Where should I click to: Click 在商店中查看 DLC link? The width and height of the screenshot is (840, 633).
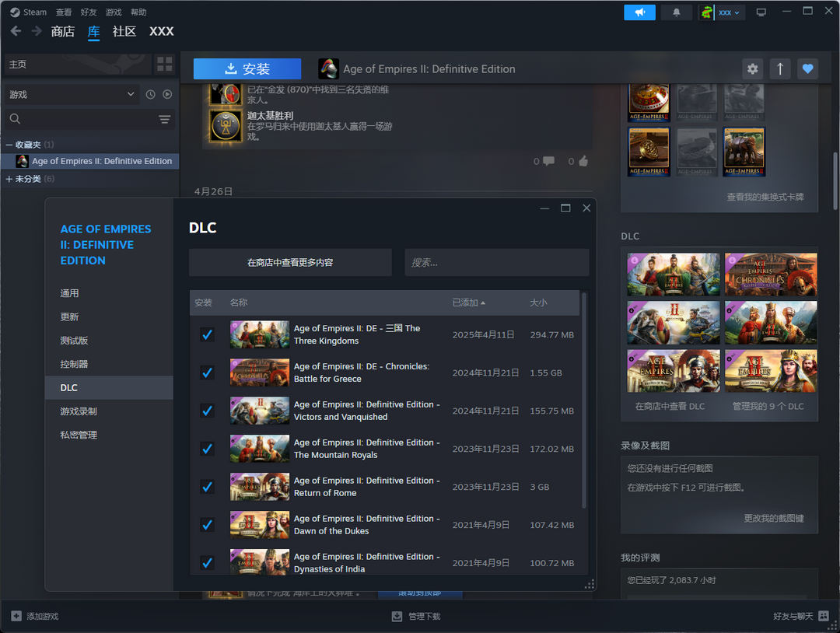tap(670, 407)
